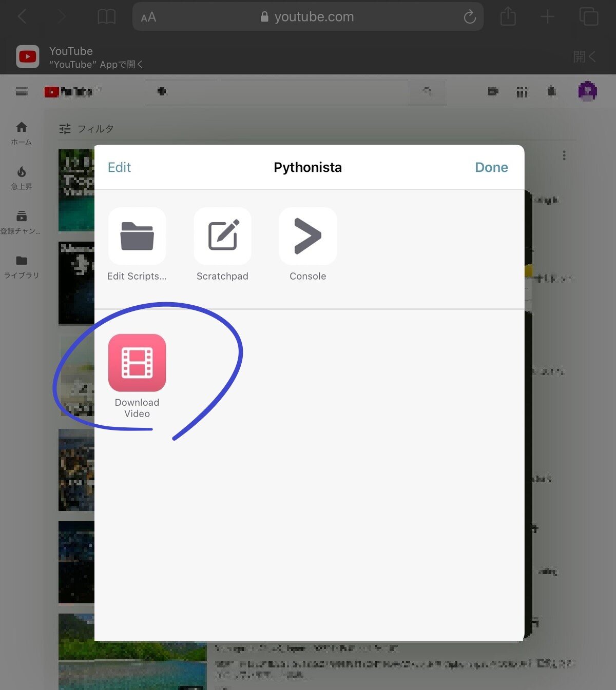This screenshot has height=690, width=616.
Task: Tap Done to close the Pythonista sheet
Action: (491, 167)
